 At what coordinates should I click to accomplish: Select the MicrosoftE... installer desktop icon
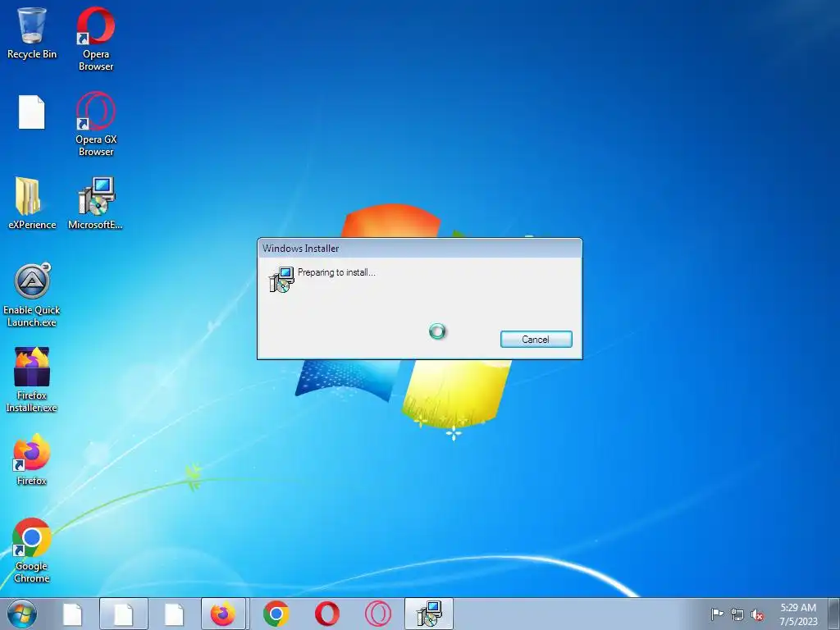[96, 203]
